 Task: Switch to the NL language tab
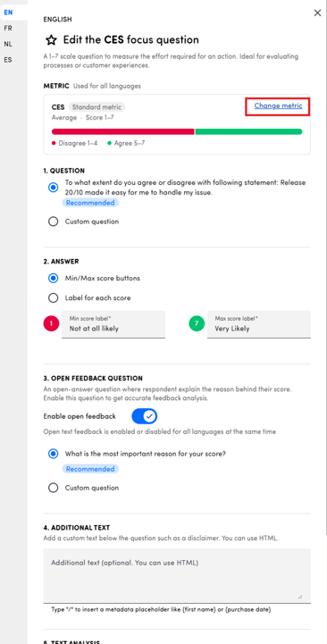(x=8, y=44)
